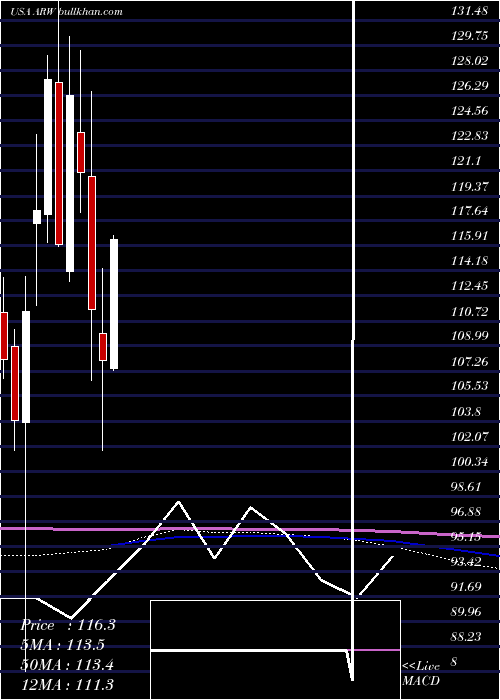Click the MACD histogram panel box

pyautogui.click(x=275, y=650)
